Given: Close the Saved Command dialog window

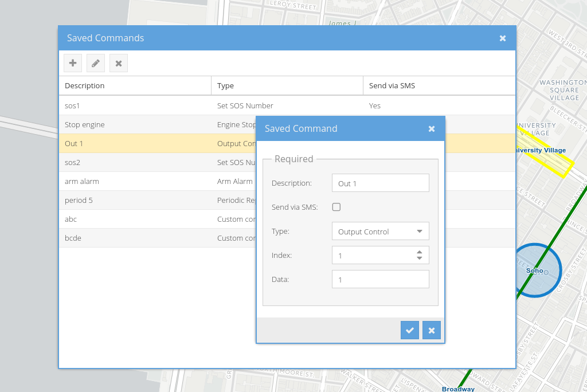Looking at the screenshot, I should click(x=432, y=129).
